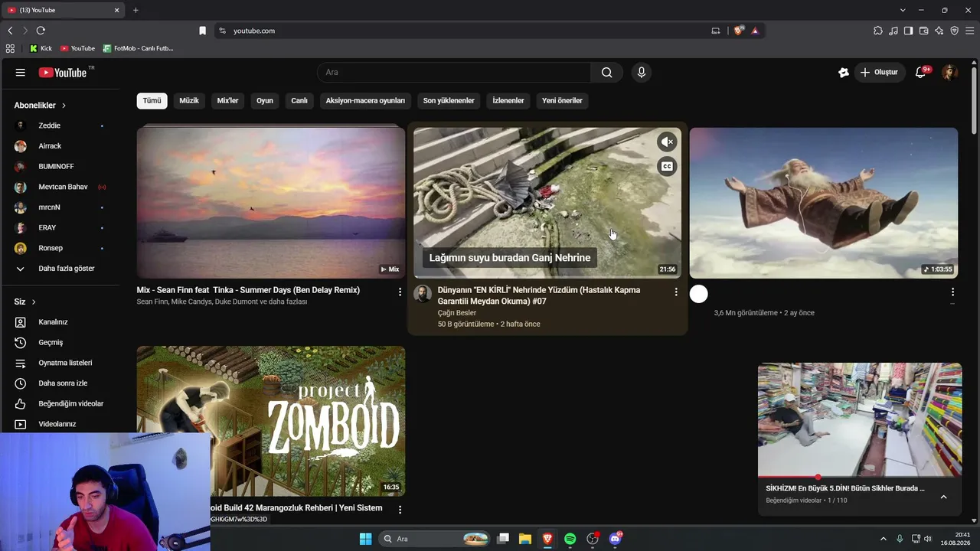Select the Oyun filter chip

265,100
